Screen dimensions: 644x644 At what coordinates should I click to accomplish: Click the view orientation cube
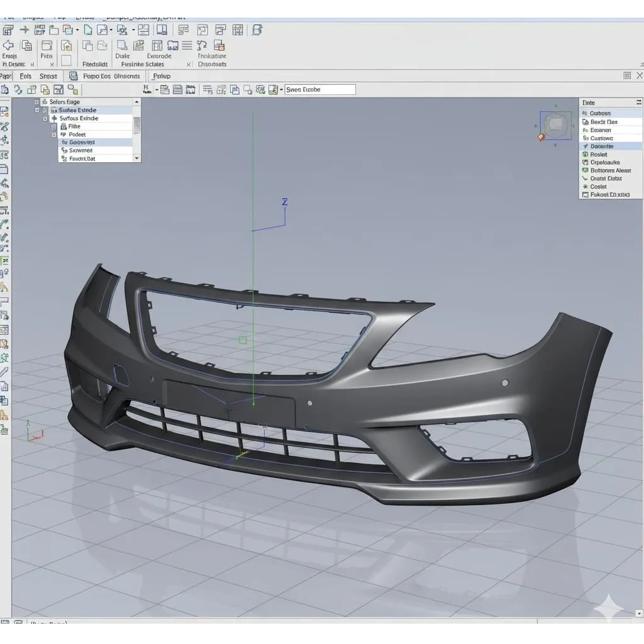coord(555,125)
